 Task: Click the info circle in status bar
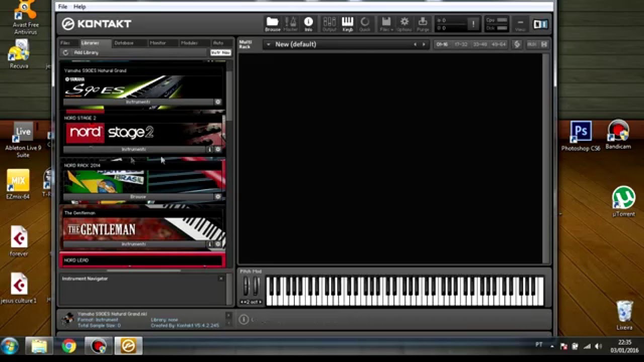pos(244,319)
